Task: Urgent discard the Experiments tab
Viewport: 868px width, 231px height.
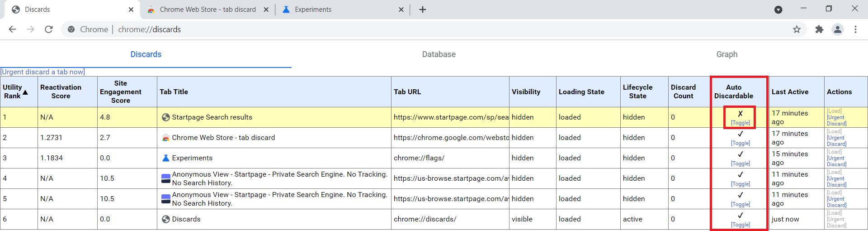Action: point(836,161)
